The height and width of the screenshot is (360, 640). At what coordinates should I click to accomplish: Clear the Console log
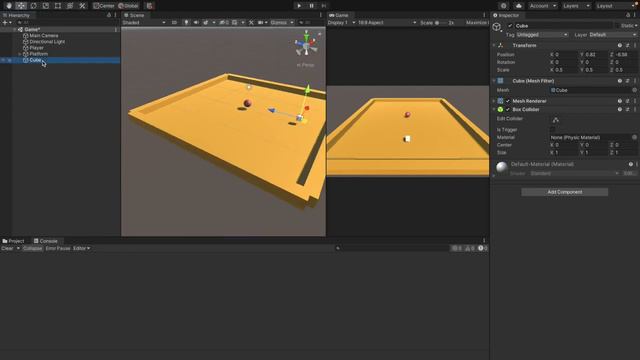coord(7,248)
